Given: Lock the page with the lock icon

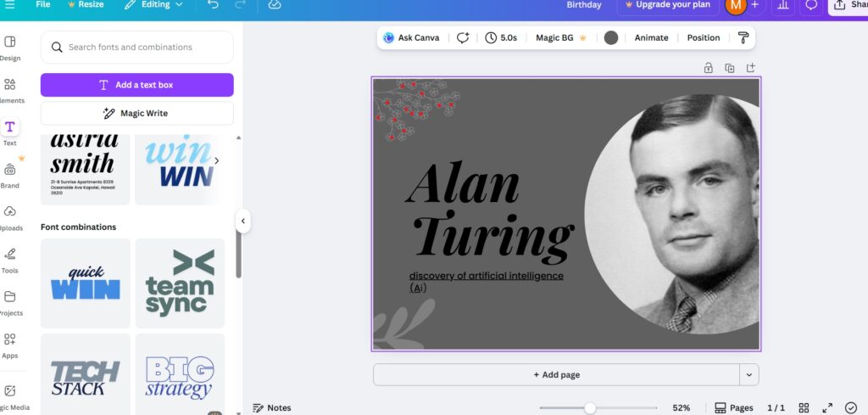Looking at the screenshot, I should (708, 68).
